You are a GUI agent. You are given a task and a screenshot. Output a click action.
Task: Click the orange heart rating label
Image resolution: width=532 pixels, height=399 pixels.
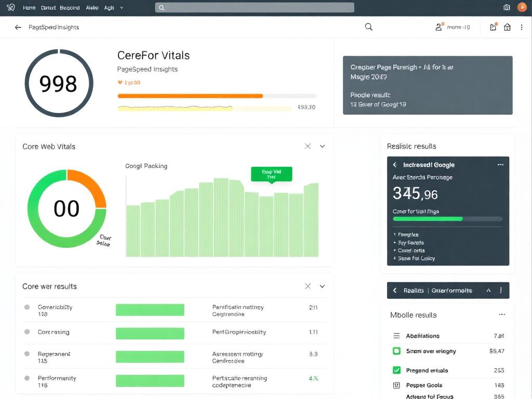pos(129,83)
